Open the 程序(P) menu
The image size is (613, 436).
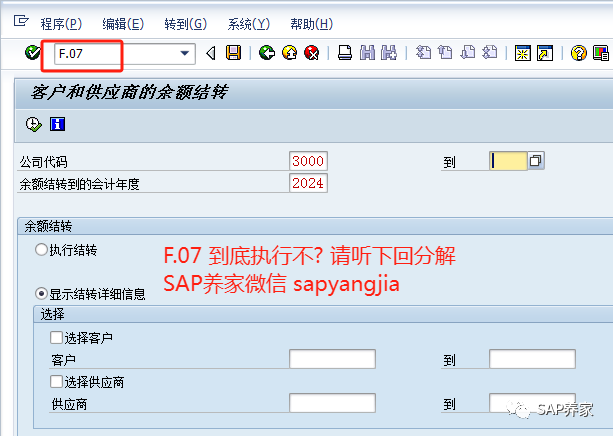point(61,24)
